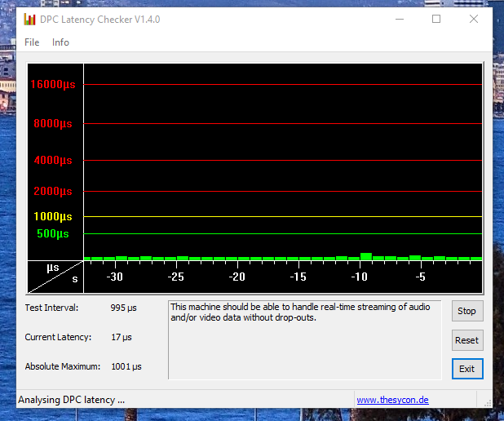The image size is (504, 421).
Task: Click the Test Interval label
Action: pyautogui.click(x=51, y=308)
